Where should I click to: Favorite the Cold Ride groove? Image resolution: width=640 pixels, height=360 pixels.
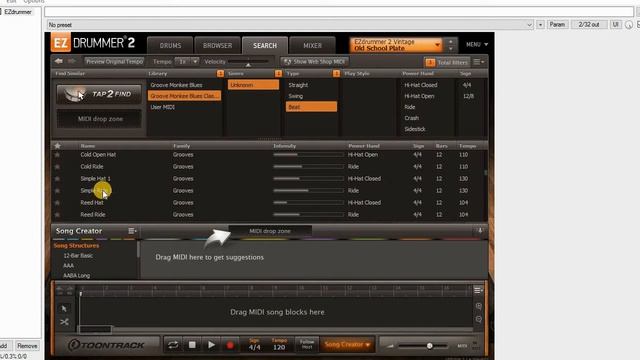click(57, 167)
